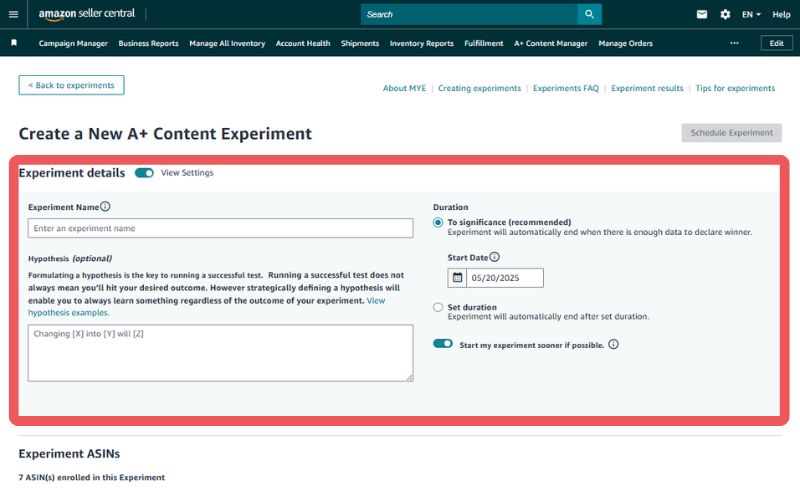
Task: Click 'Create a New A+ Content Experiment' title
Action: pyautogui.click(x=165, y=134)
